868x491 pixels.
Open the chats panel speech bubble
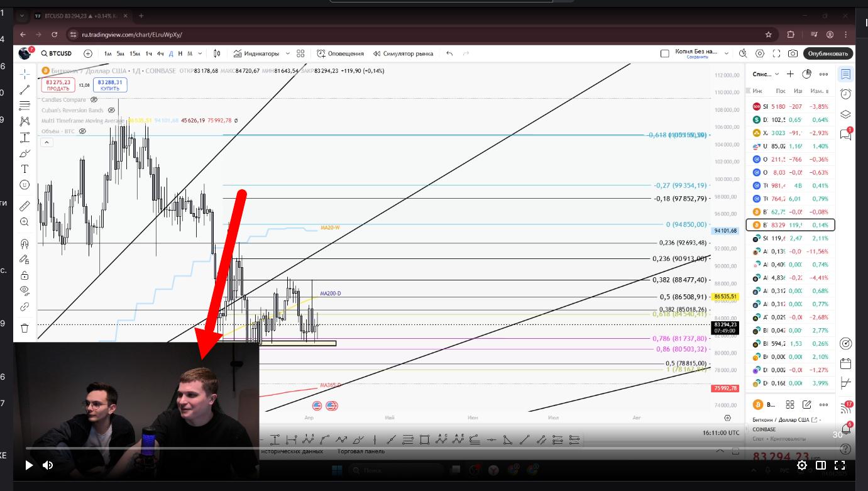pos(845,135)
